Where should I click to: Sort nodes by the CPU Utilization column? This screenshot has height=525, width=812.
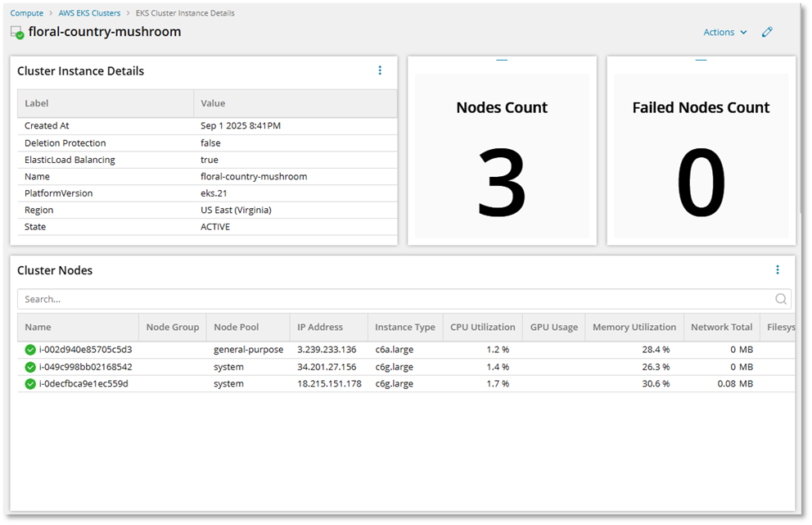[482, 327]
